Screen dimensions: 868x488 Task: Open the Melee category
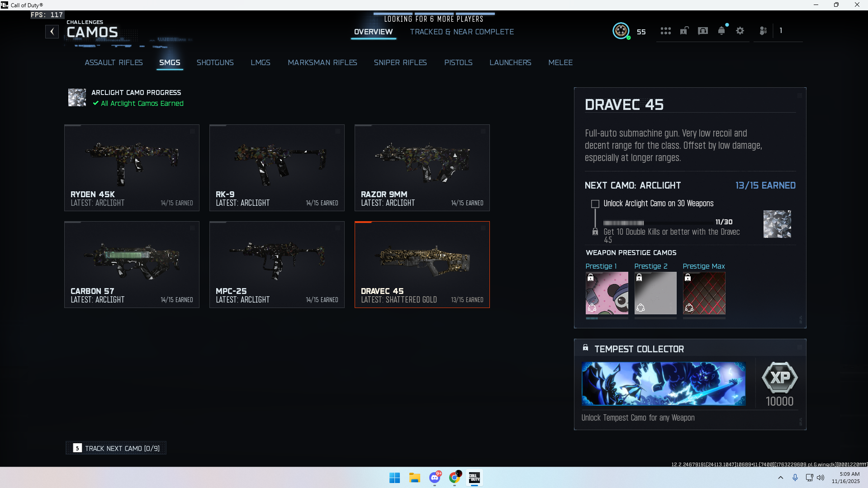click(x=560, y=62)
